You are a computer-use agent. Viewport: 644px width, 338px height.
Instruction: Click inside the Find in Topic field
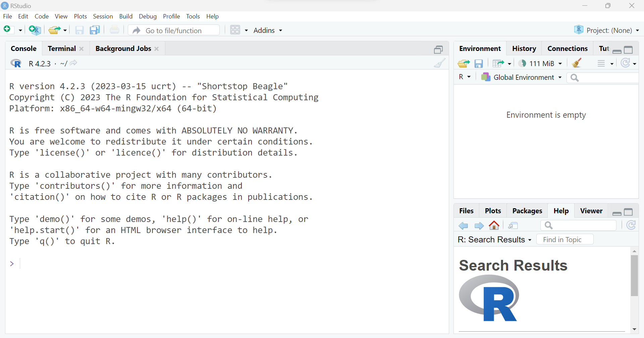pyautogui.click(x=565, y=239)
